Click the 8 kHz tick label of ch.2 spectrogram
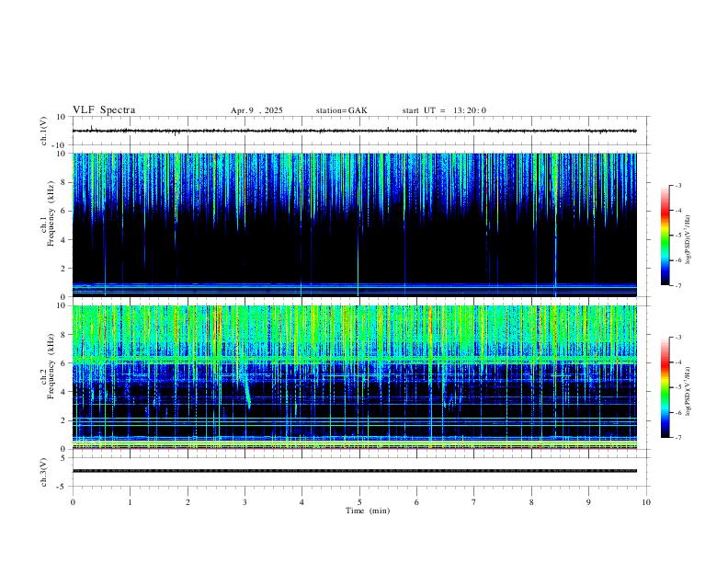The image size is (728, 563). coord(63,335)
